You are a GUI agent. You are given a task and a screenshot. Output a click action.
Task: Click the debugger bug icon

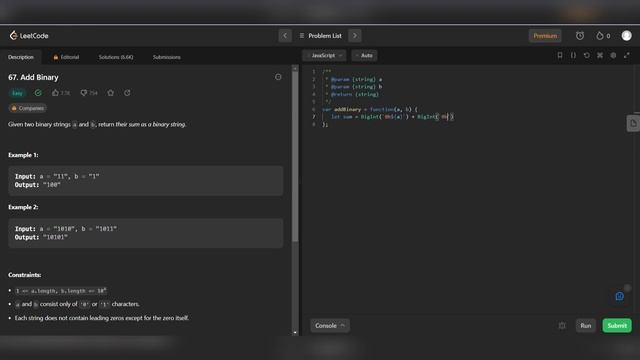pos(562,326)
